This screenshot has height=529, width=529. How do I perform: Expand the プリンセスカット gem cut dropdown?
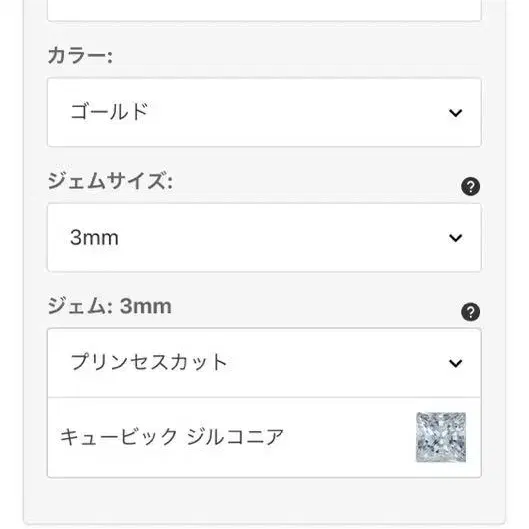(x=264, y=363)
